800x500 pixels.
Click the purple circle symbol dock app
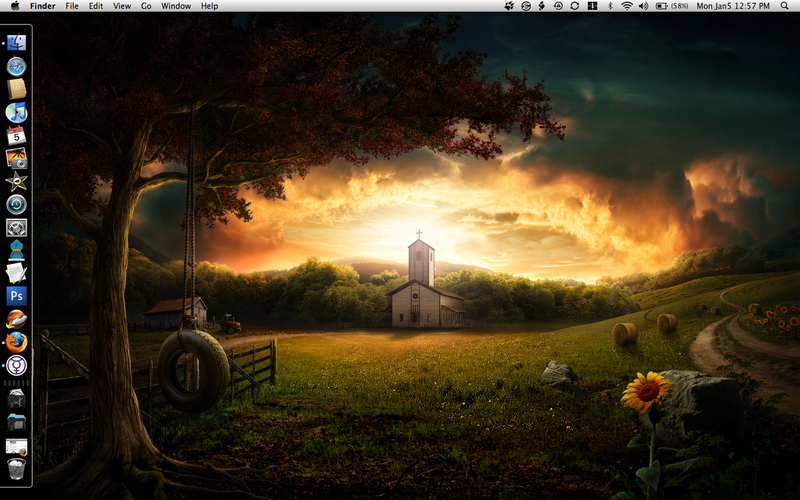click(16, 365)
